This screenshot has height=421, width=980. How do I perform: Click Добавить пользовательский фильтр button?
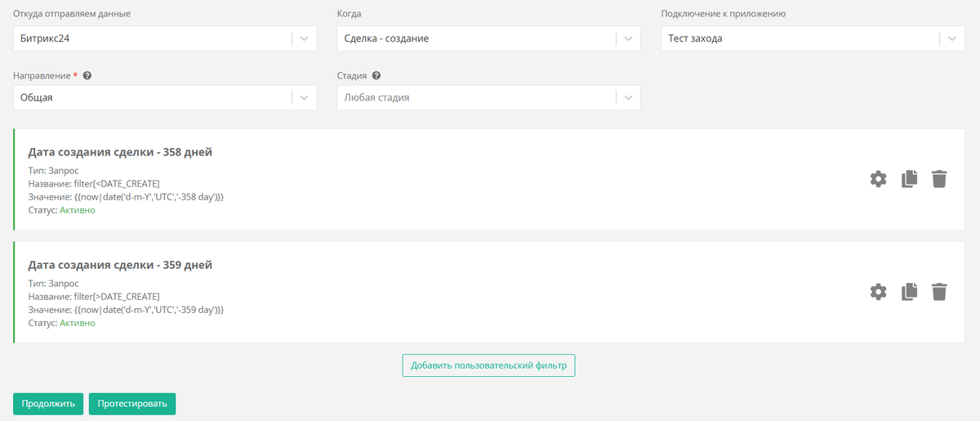[488, 365]
